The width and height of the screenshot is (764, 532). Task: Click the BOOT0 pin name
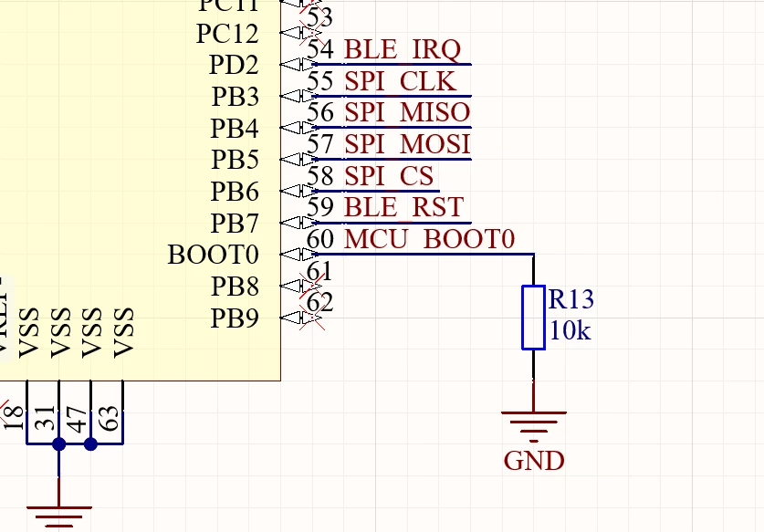point(213,255)
